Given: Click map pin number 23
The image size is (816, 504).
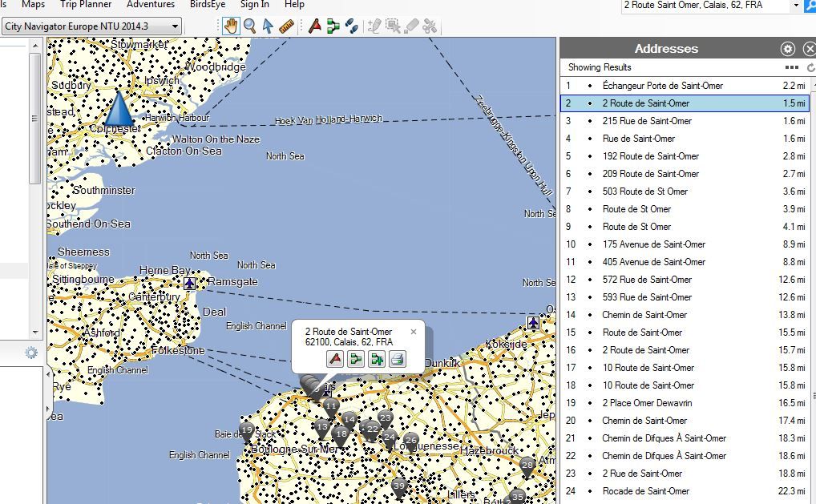Looking at the screenshot, I should click(x=385, y=420).
